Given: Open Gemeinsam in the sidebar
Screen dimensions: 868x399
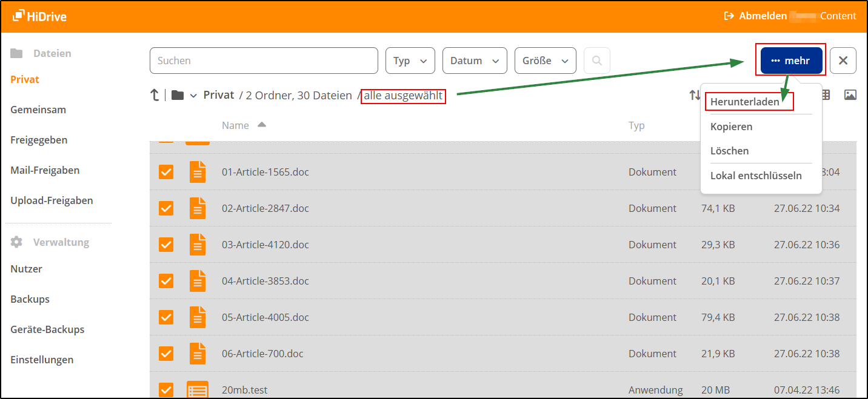Looking at the screenshot, I should [38, 110].
